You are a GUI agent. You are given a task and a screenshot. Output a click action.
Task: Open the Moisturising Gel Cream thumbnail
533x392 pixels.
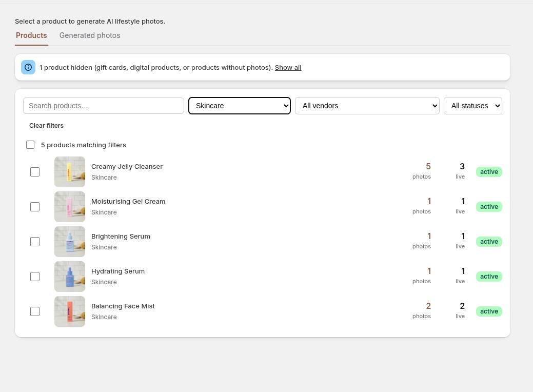click(x=70, y=207)
